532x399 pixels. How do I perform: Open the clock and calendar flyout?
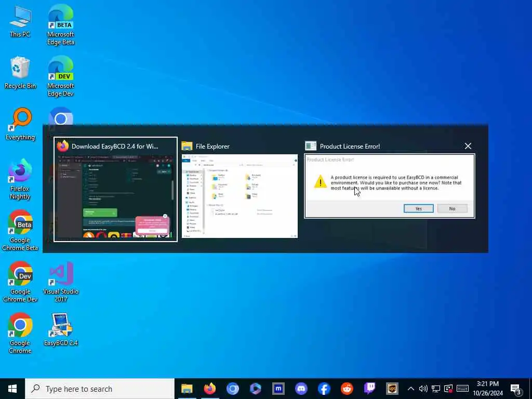[x=488, y=389]
